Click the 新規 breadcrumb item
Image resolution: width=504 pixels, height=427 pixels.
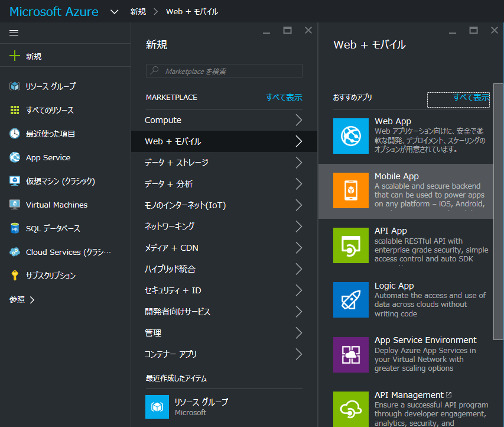tap(138, 12)
